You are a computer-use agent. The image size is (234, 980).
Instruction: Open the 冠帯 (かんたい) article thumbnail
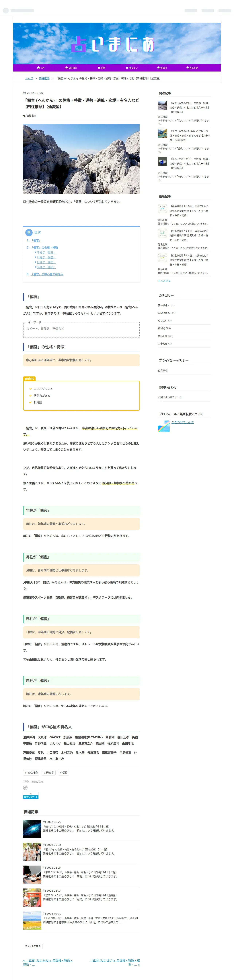[32, 897]
